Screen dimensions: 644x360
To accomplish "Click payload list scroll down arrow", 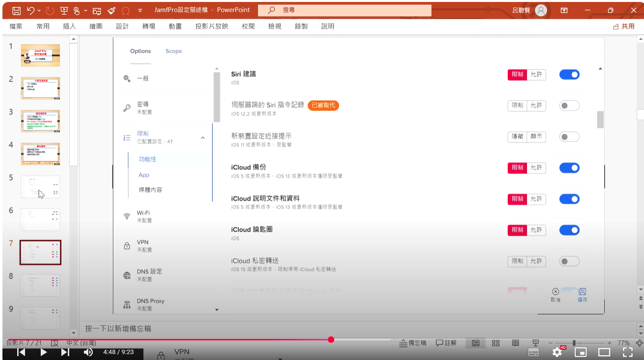I will pos(217,310).
